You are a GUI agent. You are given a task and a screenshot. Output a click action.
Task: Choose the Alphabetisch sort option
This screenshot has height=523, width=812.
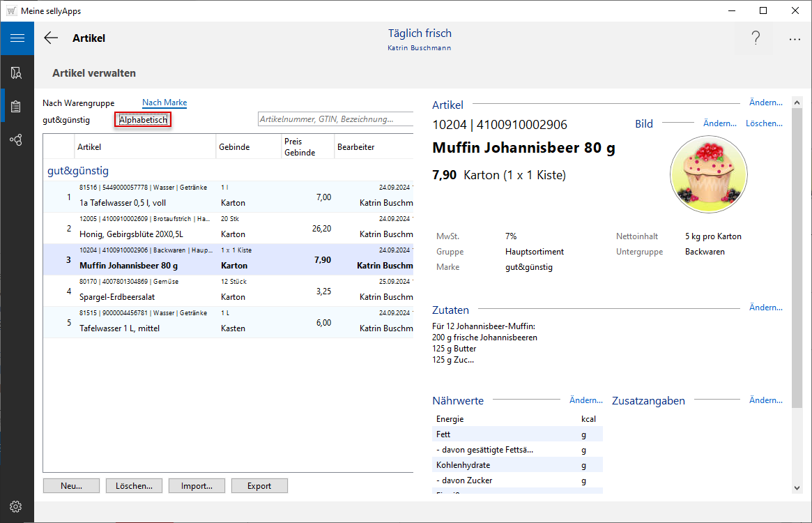point(143,120)
